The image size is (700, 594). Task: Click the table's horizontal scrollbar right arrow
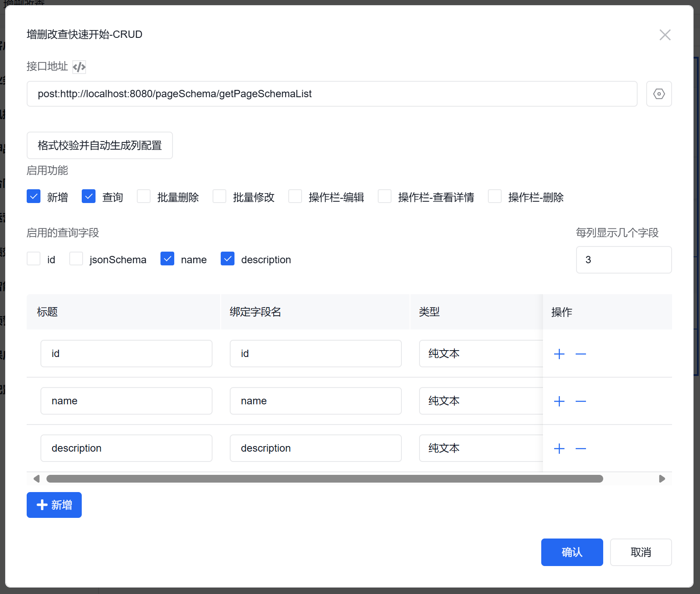pos(662,479)
